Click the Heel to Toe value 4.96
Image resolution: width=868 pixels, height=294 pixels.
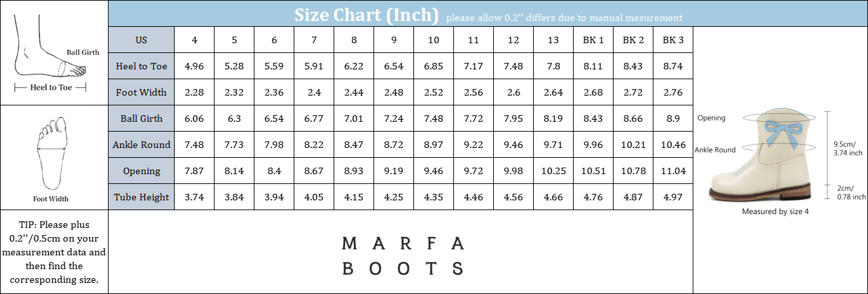(x=195, y=66)
